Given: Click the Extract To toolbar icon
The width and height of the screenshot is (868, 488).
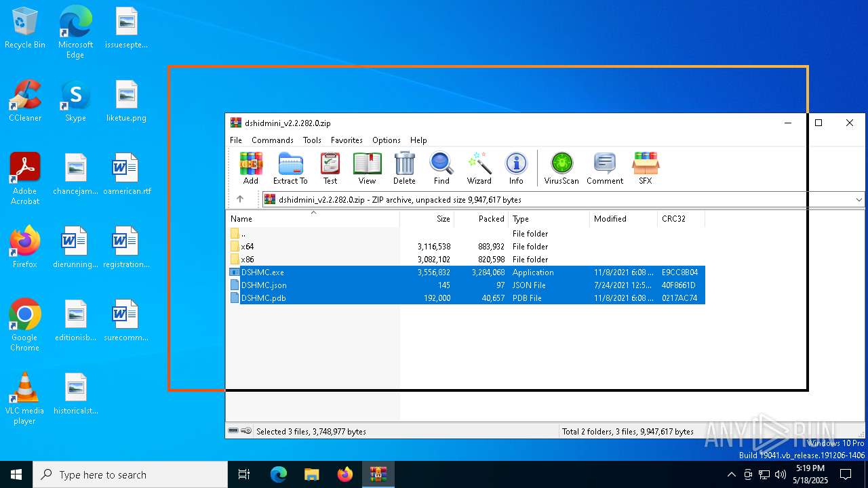Looking at the screenshot, I should (290, 168).
